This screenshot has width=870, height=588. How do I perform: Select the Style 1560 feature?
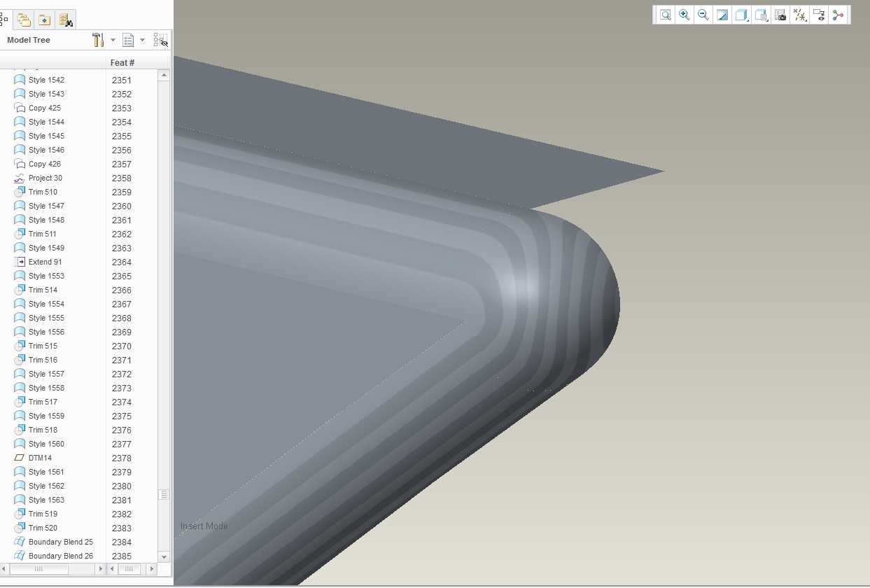pyautogui.click(x=46, y=444)
